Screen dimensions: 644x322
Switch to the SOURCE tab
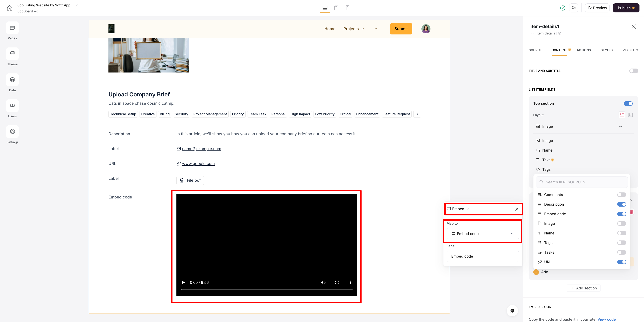point(535,50)
